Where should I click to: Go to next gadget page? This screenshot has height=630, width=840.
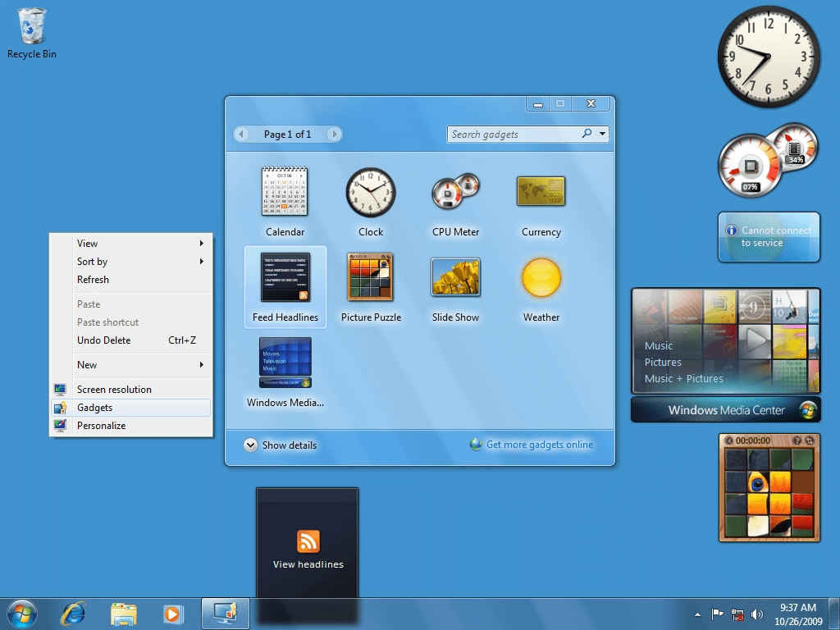(335, 134)
